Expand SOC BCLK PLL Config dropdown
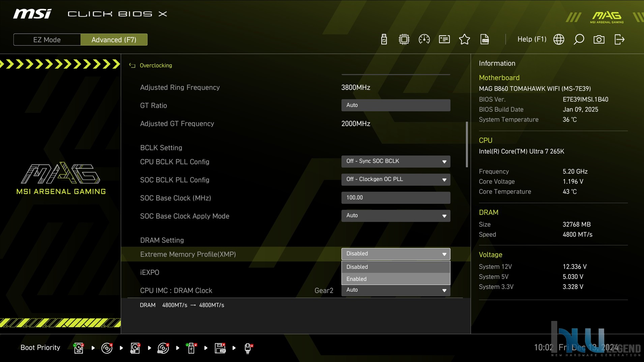 396,180
